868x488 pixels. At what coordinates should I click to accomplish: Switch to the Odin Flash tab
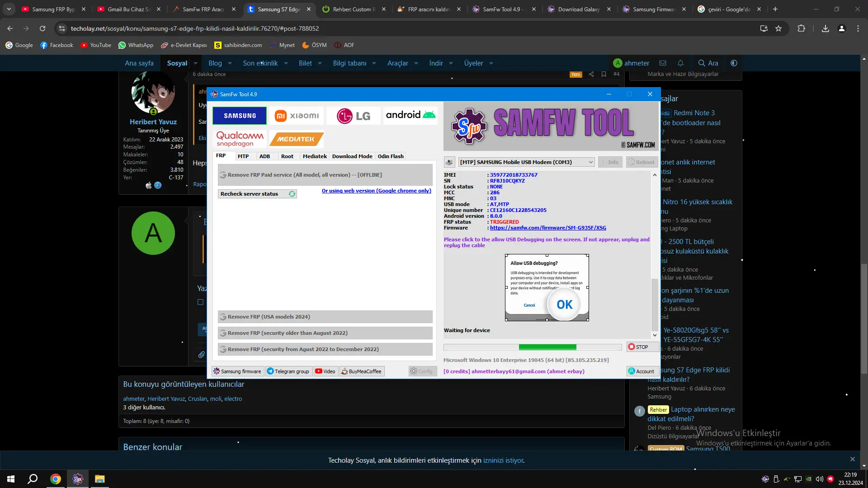click(x=391, y=156)
